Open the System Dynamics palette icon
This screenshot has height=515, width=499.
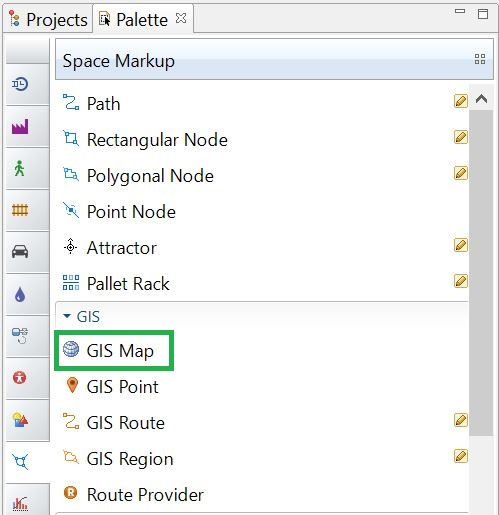click(20, 336)
